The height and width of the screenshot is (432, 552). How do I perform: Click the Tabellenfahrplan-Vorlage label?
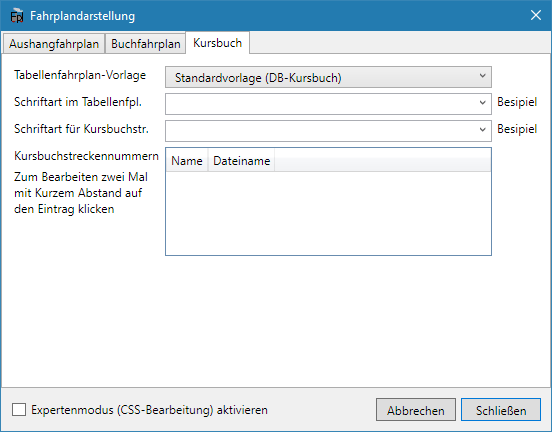pos(80,75)
